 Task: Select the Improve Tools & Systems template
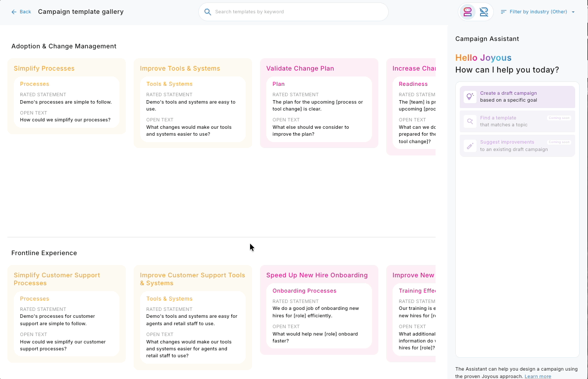(x=193, y=103)
